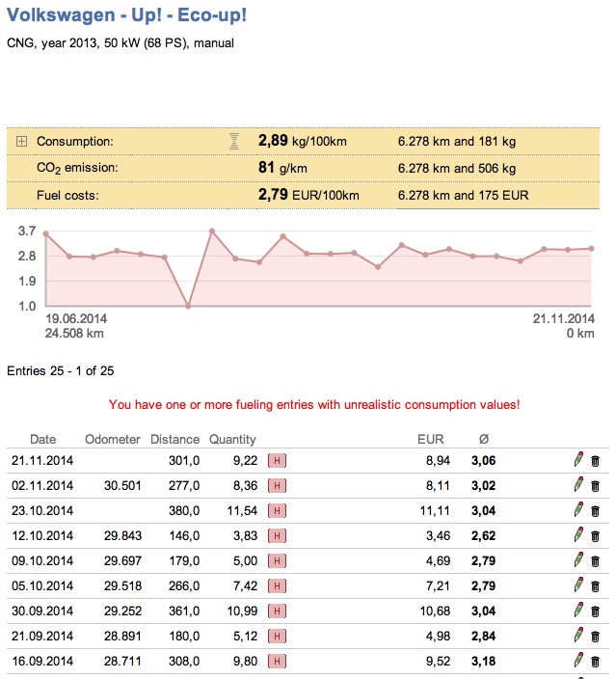The width and height of the screenshot is (616, 679).
Task: Delete the 23.10.2014 fueling entry
Action: 595,511
